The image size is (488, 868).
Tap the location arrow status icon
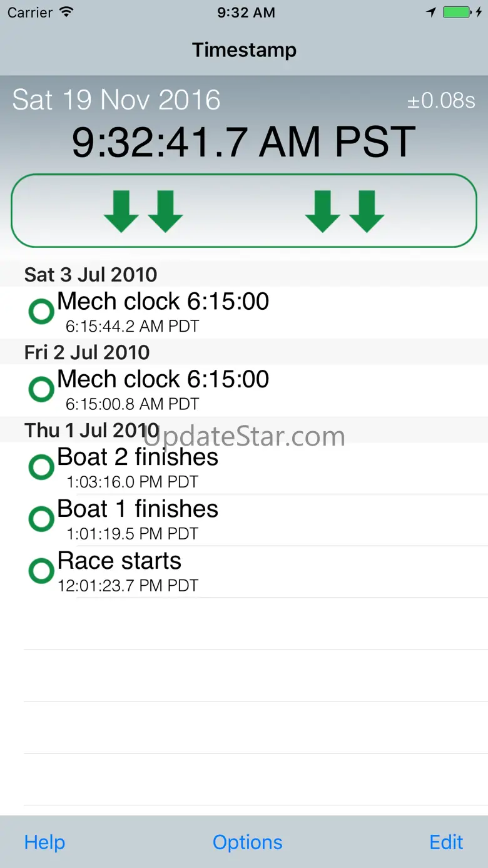click(431, 13)
